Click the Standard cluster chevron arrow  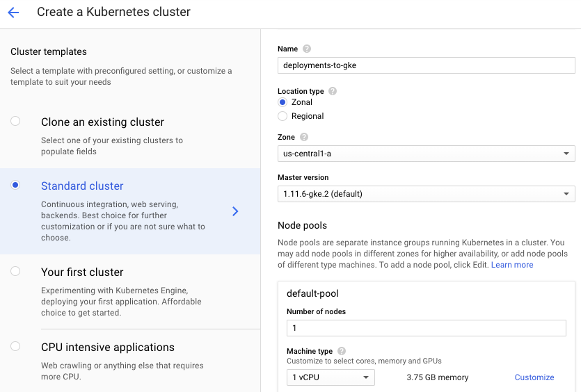point(235,211)
